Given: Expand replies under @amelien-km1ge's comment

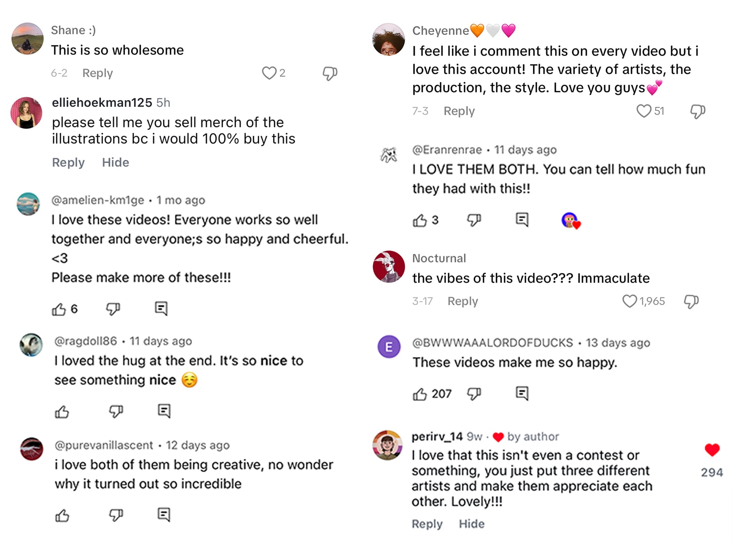Looking at the screenshot, I should pyautogui.click(x=161, y=308).
